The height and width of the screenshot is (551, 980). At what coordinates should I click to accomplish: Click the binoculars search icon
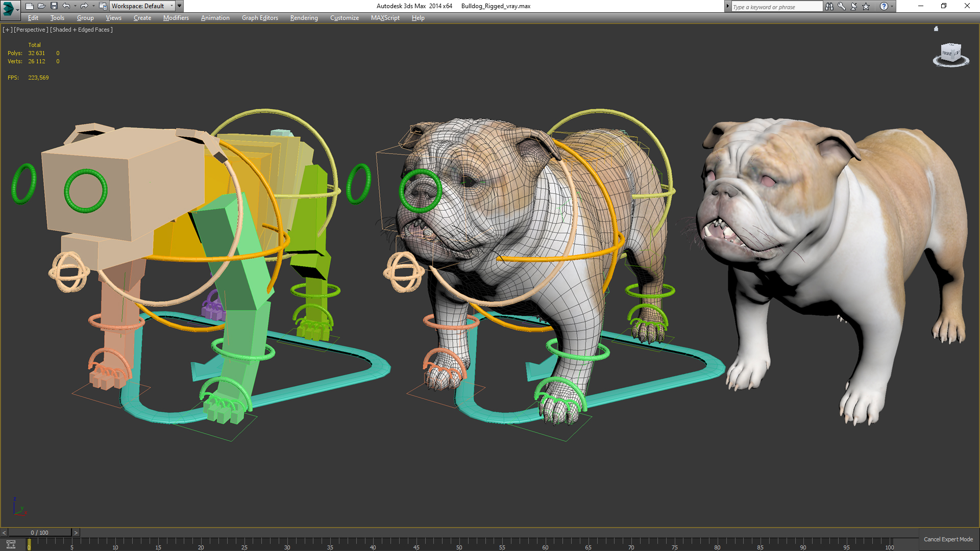click(829, 6)
